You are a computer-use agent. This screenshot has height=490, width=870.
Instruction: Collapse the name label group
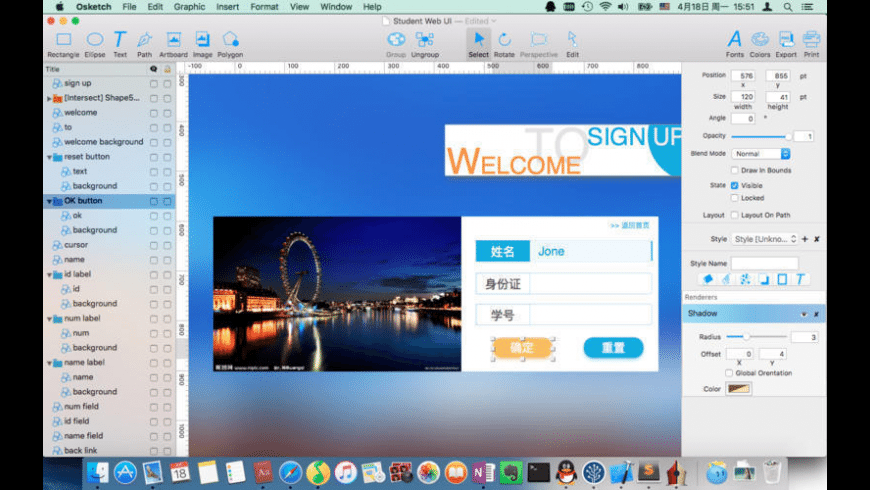tap(49, 363)
